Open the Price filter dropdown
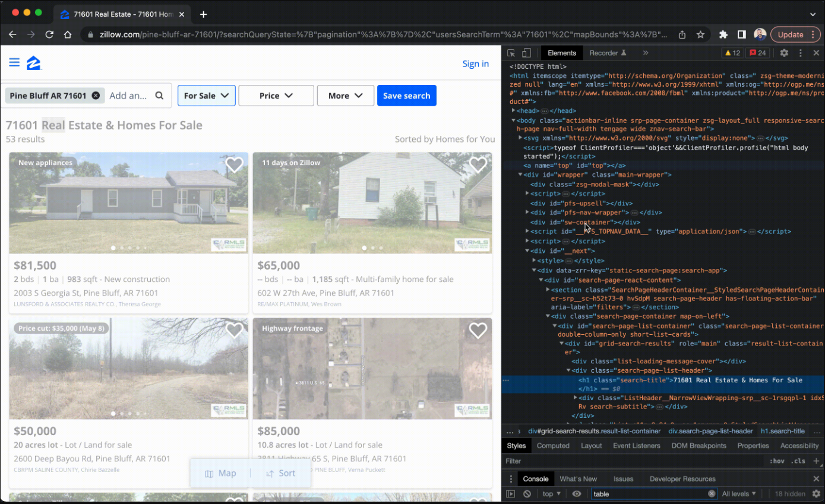The width and height of the screenshot is (825, 504). pos(276,96)
